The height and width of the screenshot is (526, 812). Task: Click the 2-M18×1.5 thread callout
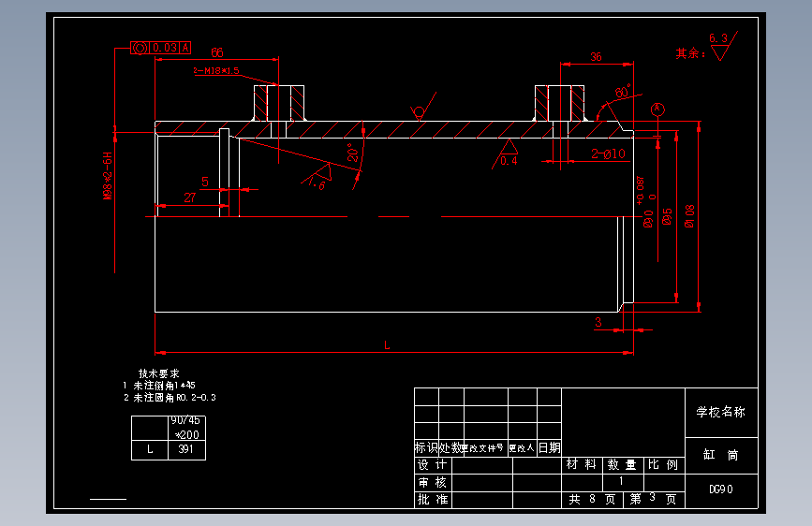[216, 71]
